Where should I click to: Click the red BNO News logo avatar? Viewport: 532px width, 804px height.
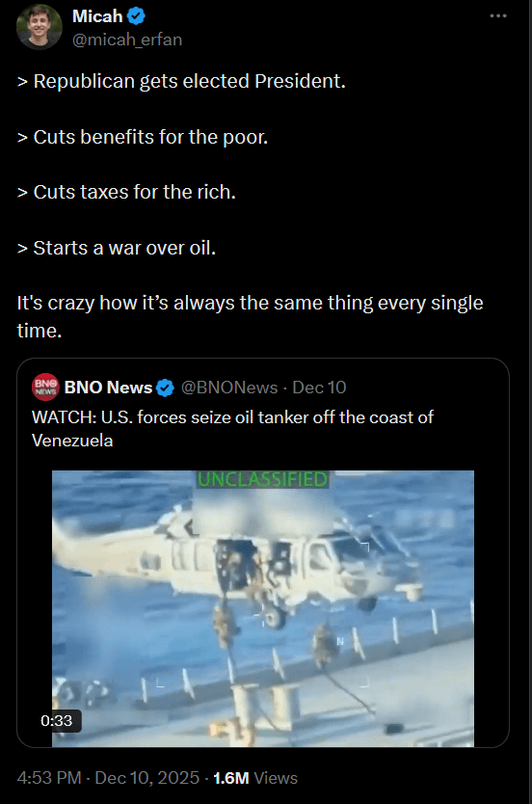coord(45,388)
